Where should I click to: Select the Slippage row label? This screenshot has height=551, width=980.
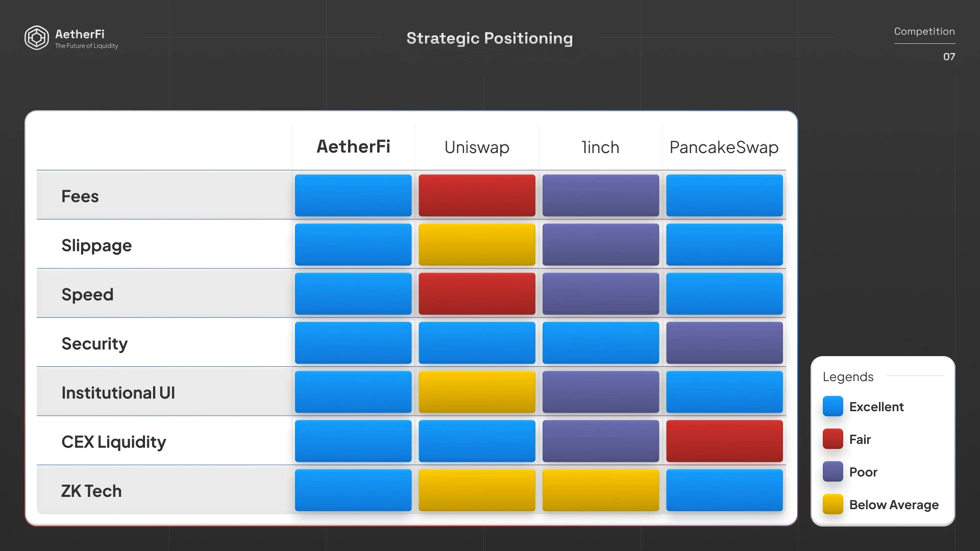(x=96, y=246)
